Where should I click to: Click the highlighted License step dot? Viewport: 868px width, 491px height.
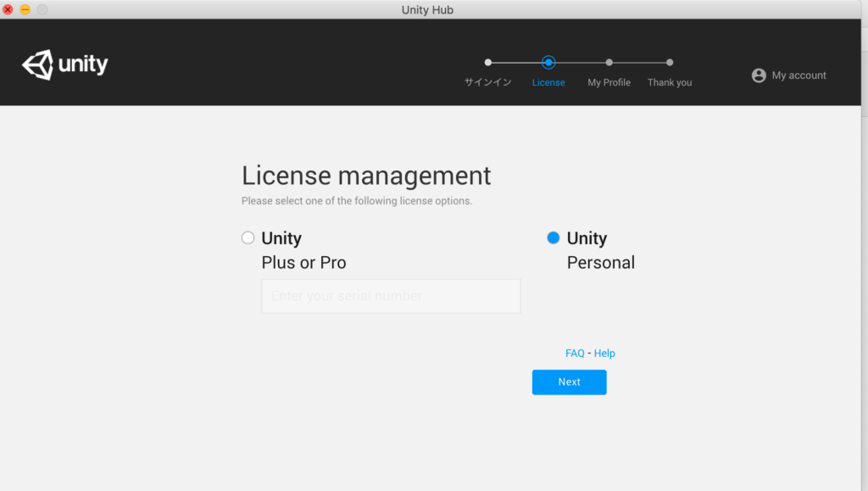click(548, 62)
